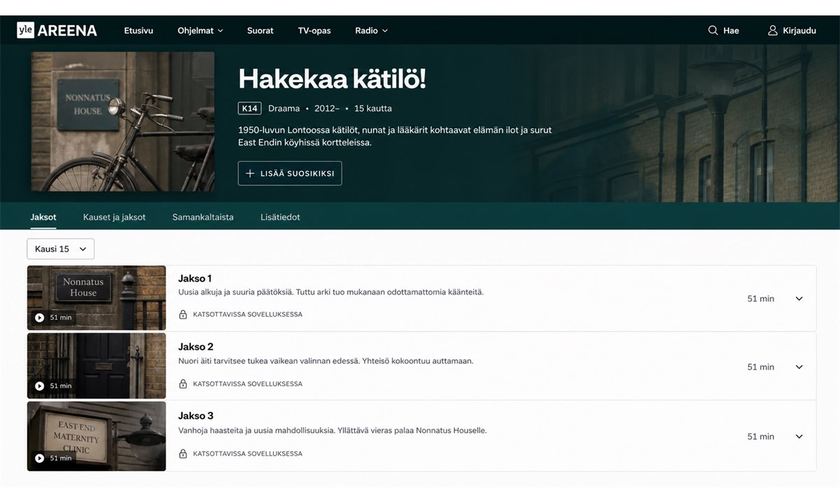Click Katsottavissa sovelluksessa under Jakso 3
The image size is (840, 504).
(248, 454)
